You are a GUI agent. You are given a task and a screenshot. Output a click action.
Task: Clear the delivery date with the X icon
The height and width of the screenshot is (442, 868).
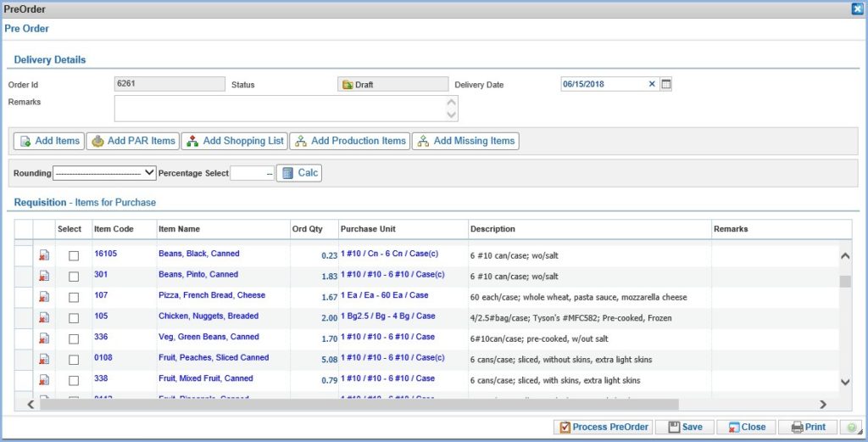coord(652,84)
